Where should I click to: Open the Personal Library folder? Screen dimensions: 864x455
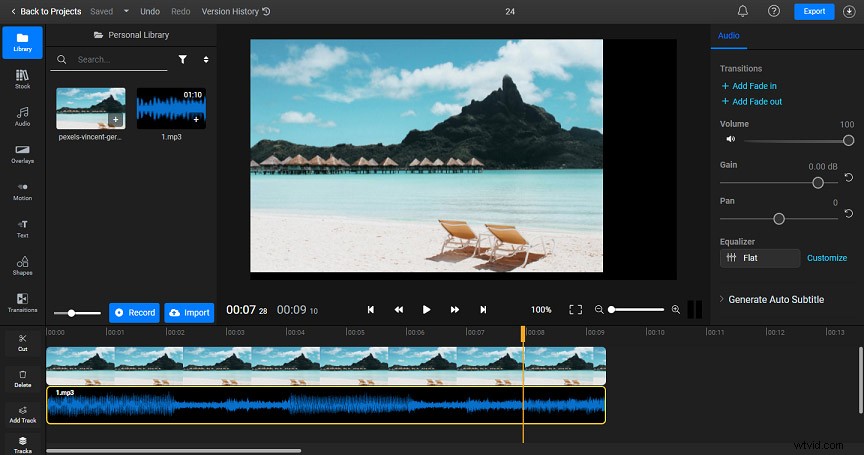tap(131, 35)
